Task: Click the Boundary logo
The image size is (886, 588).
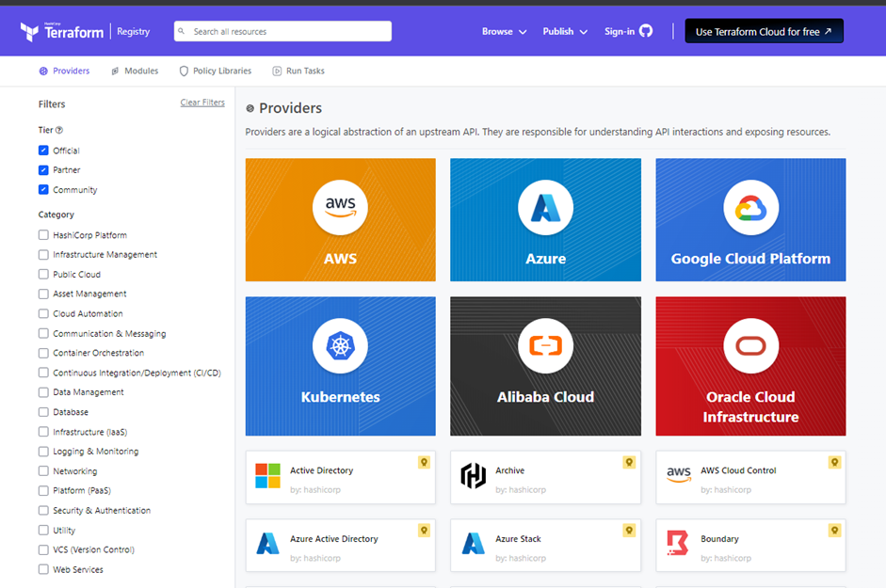Action: (678, 544)
